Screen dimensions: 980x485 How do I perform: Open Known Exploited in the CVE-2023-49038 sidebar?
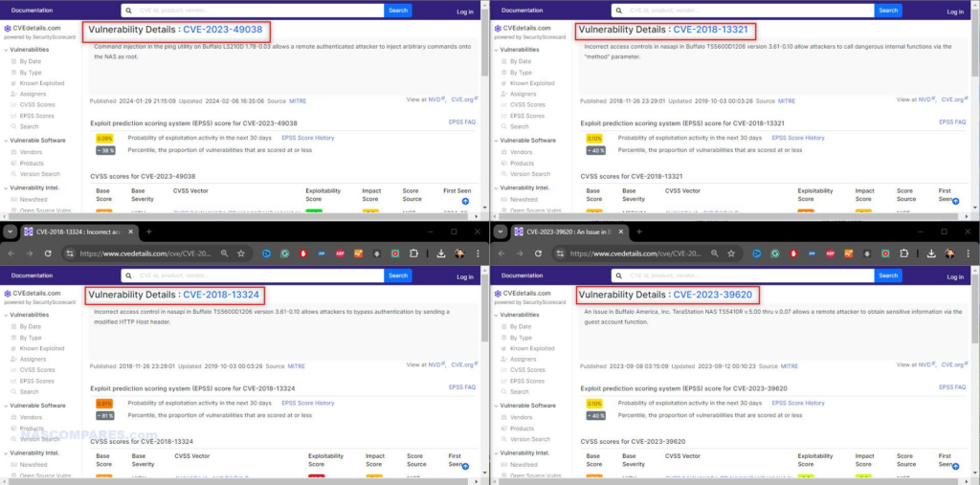tap(41, 83)
